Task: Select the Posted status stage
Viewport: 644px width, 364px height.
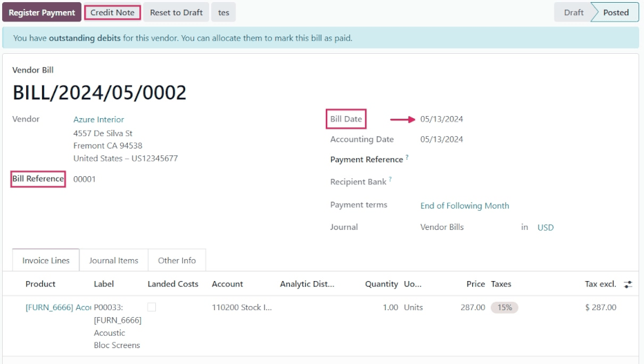Action: [616, 12]
